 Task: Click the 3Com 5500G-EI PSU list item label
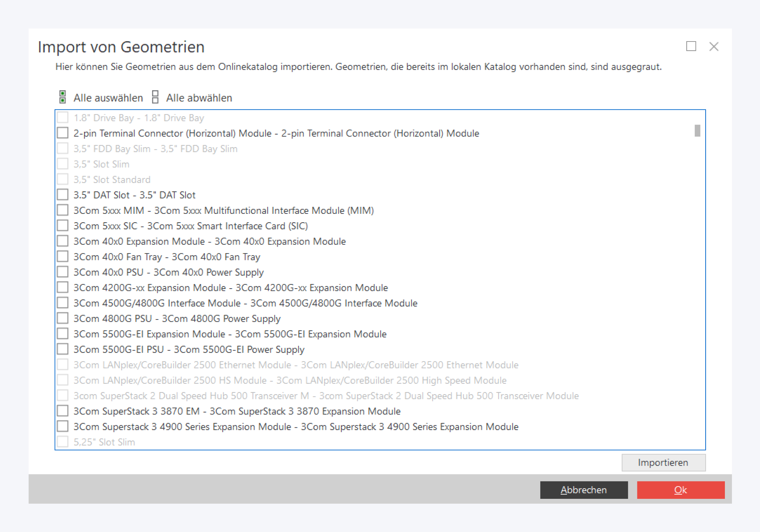pos(189,349)
